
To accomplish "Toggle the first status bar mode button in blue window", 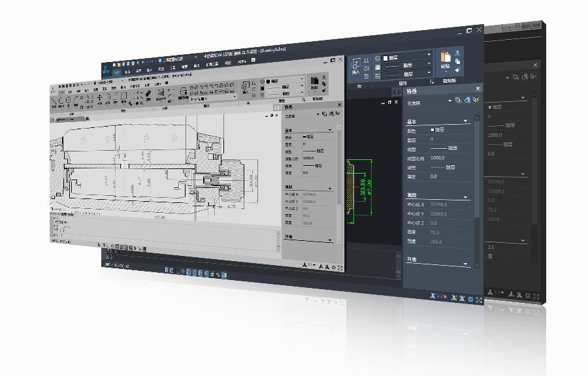I will pyautogui.click(x=167, y=270).
